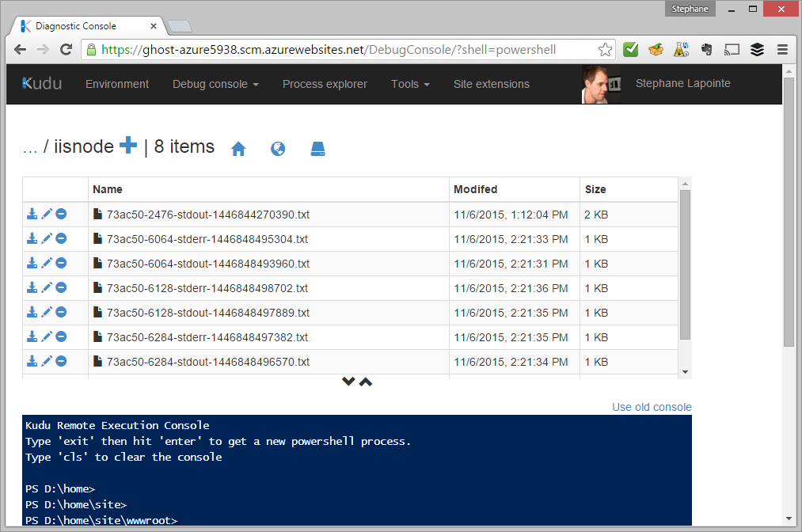This screenshot has width=802, height=532.
Task: Open 73ac50-6284-stderr-1446848497382.txt file name
Action: [207, 337]
